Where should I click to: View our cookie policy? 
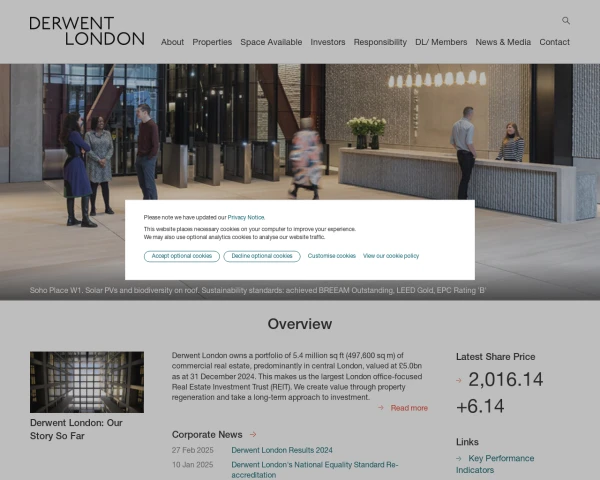(x=391, y=256)
